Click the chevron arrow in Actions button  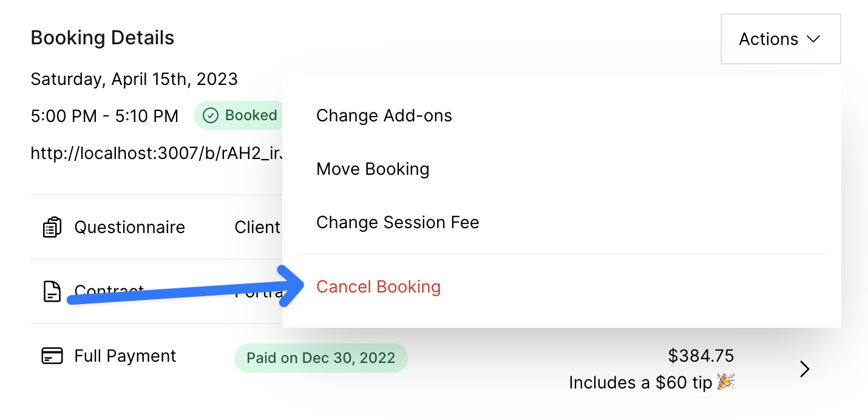813,39
